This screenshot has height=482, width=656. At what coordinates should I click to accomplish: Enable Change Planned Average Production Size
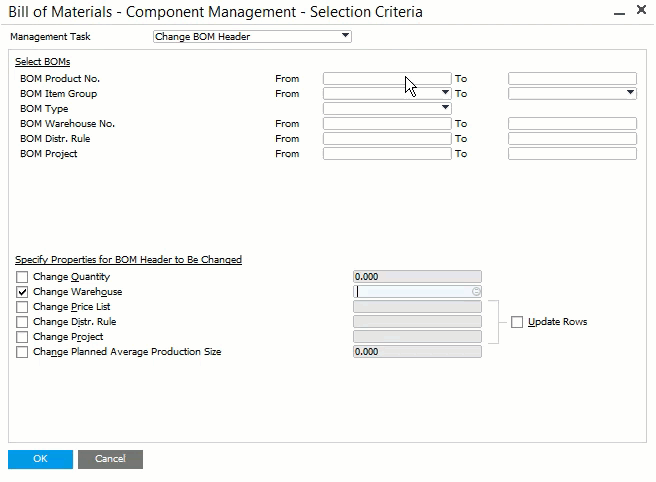22,352
